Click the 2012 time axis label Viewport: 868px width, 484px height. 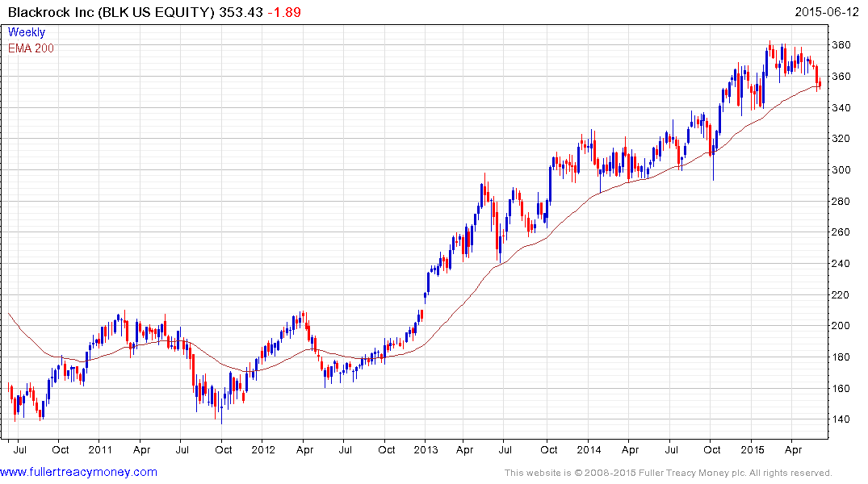[263, 449]
